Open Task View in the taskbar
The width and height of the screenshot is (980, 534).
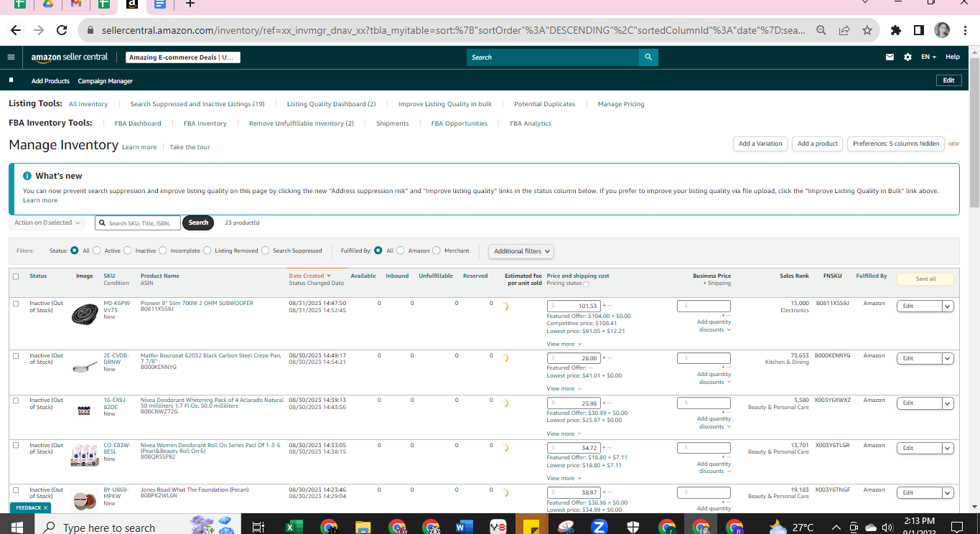click(x=258, y=527)
